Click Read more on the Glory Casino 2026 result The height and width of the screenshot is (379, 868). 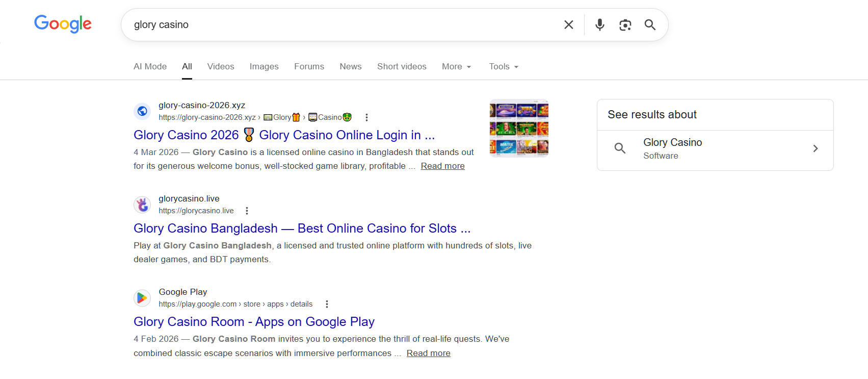tap(442, 166)
